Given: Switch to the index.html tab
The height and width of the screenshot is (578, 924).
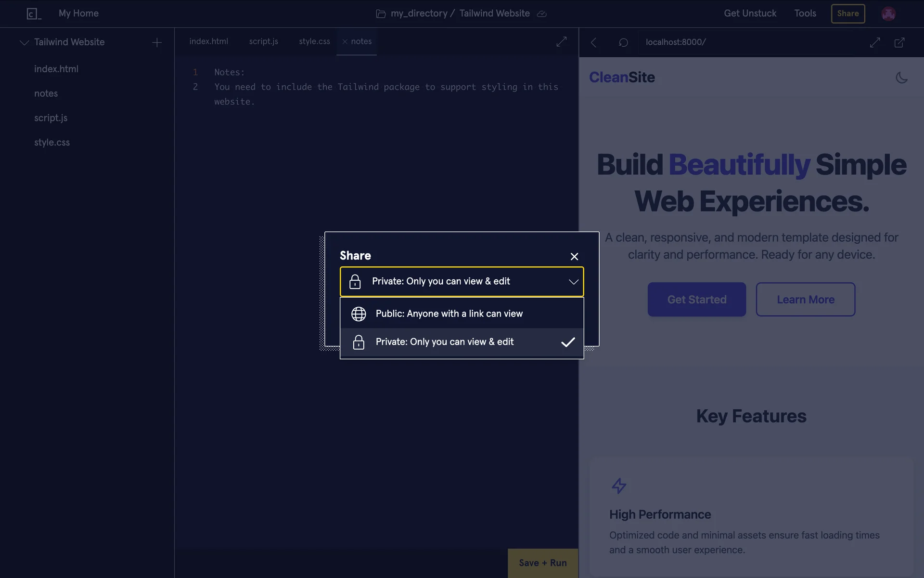Looking at the screenshot, I should pyautogui.click(x=208, y=41).
